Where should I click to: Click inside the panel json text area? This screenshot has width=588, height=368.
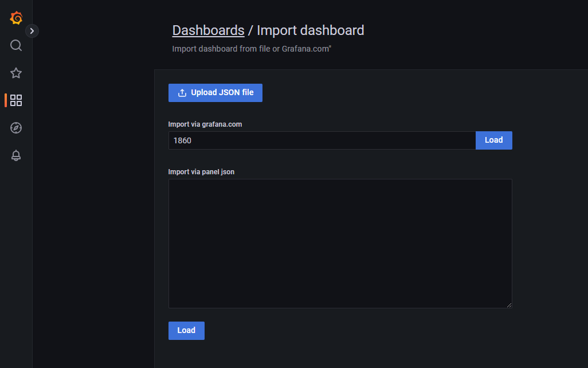click(x=340, y=243)
